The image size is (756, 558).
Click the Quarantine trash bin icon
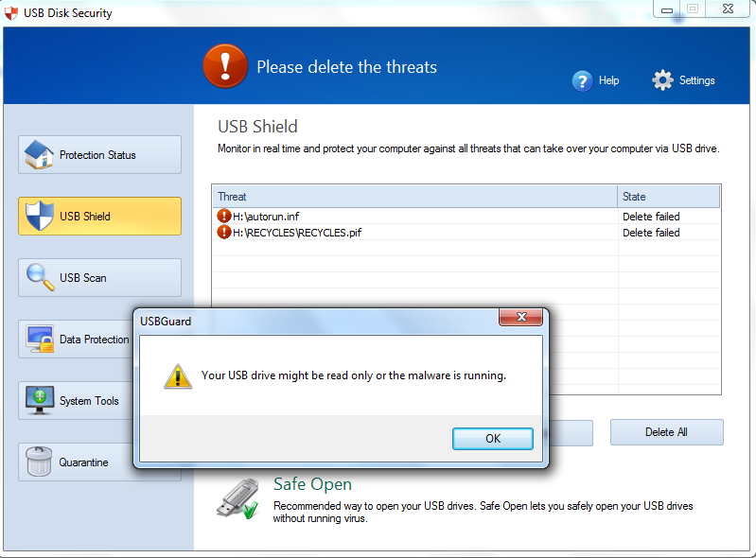click(39, 462)
